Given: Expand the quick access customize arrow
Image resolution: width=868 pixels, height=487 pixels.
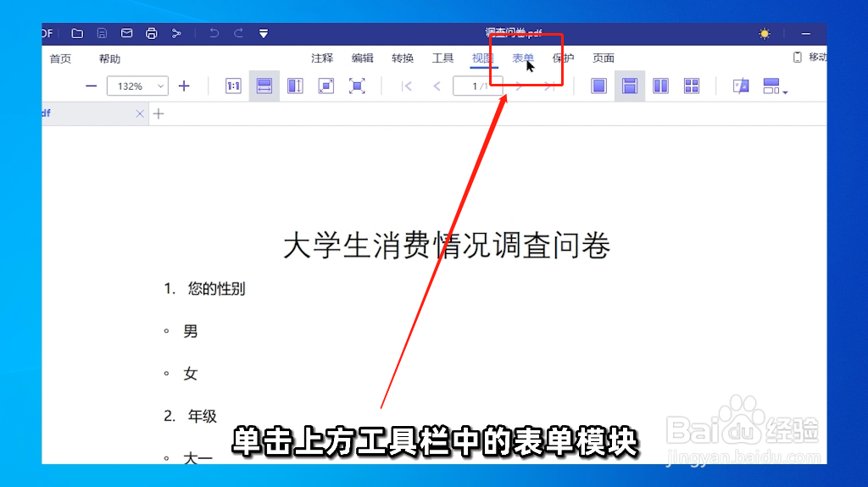Looking at the screenshot, I should [x=264, y=34].
